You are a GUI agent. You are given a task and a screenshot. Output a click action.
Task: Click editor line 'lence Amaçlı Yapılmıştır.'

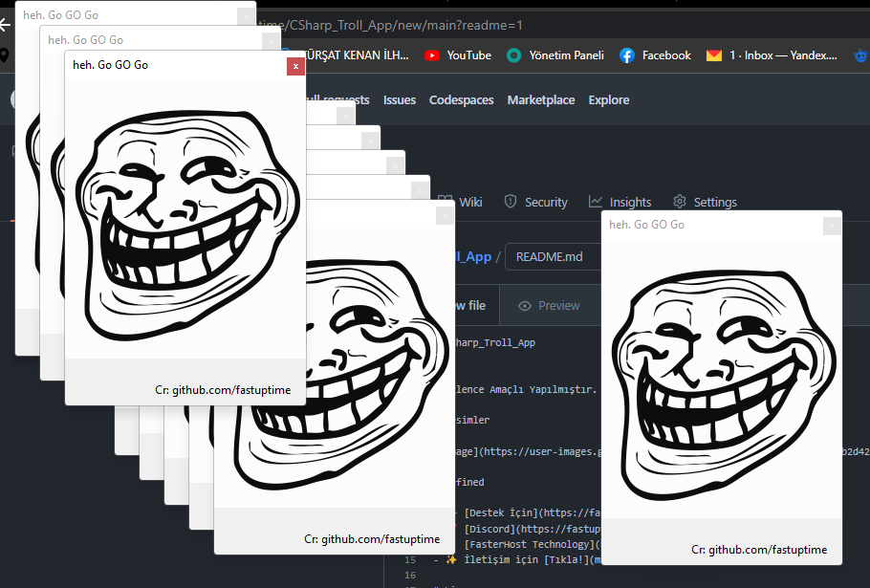[526, 389]
